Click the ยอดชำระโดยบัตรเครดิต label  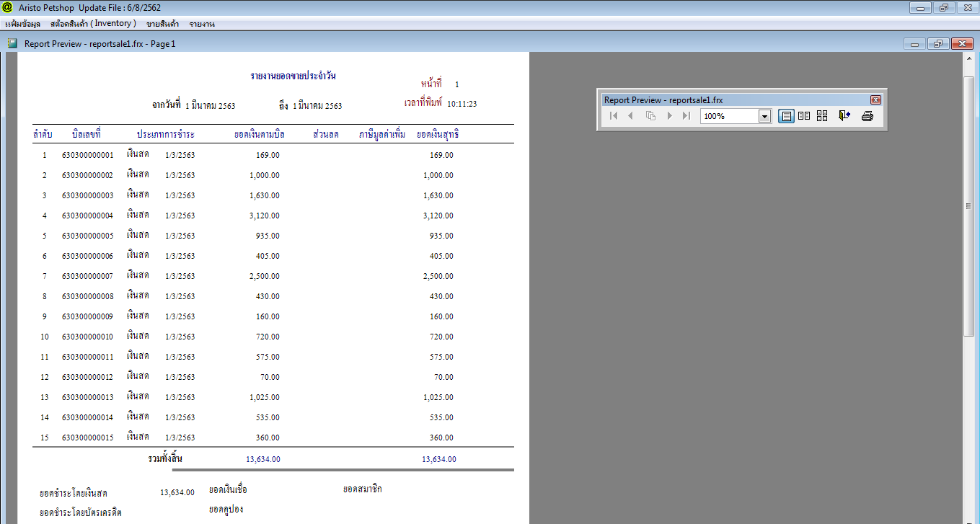[x=81, y=513]
